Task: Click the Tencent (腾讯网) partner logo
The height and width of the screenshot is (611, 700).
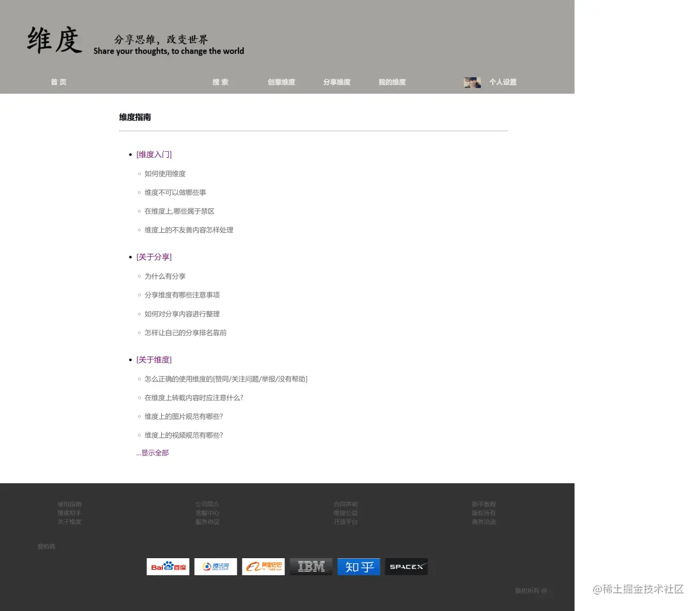Action: point(215,566)
